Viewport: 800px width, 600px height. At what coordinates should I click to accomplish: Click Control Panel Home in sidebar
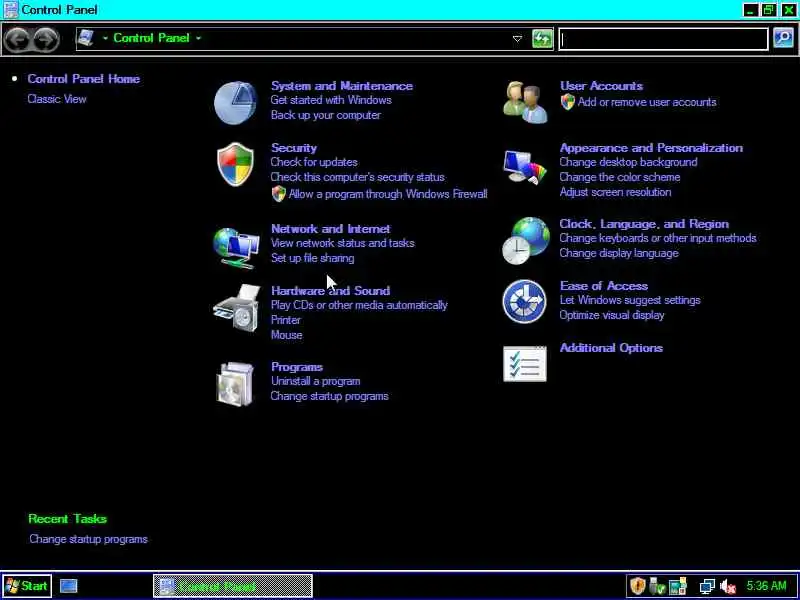coord(84,79)
